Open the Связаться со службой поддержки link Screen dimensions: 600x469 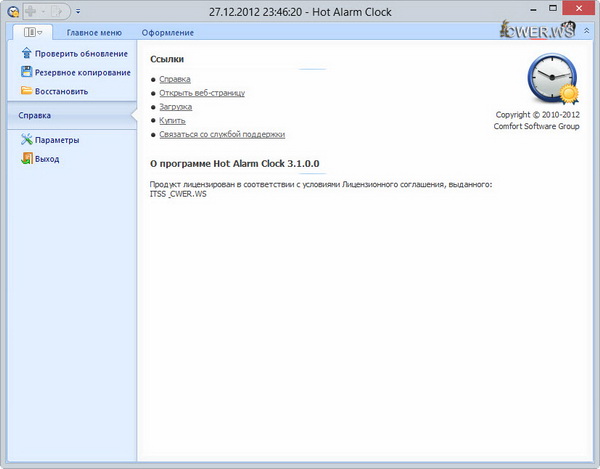[x=222, y=134]
